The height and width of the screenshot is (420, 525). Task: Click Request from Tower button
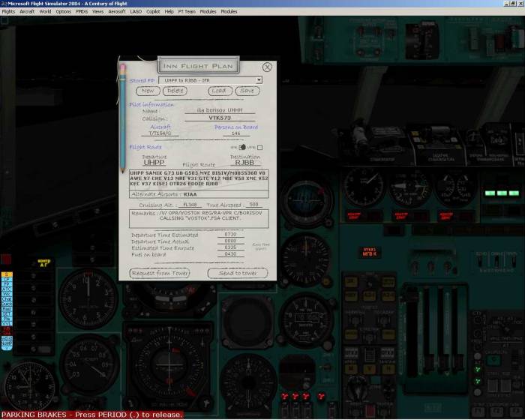click(x=160, y=273)
